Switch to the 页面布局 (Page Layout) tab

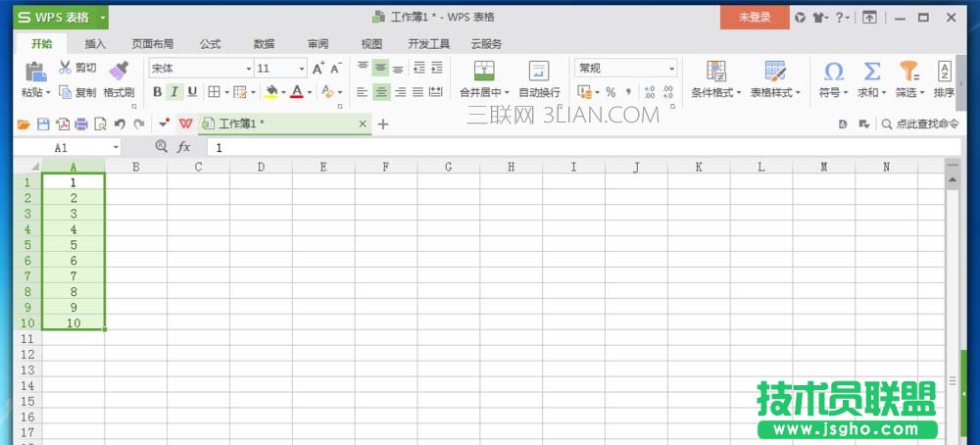[153, 44]
